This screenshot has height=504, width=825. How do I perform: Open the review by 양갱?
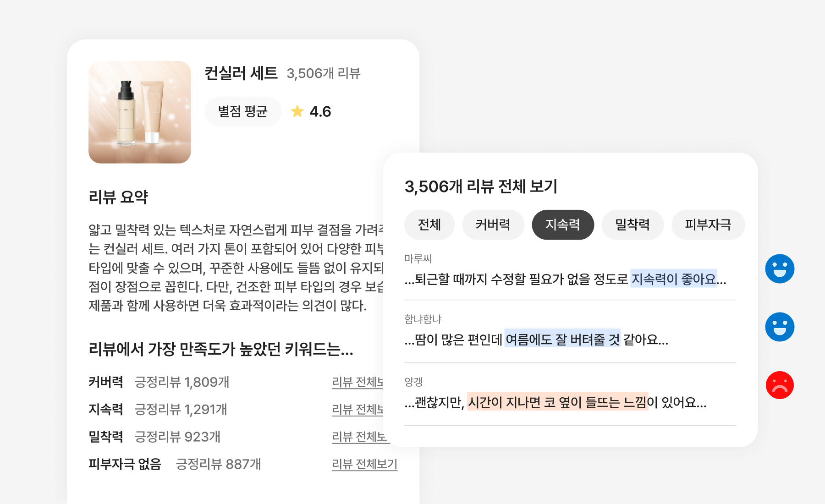point(555,402)
